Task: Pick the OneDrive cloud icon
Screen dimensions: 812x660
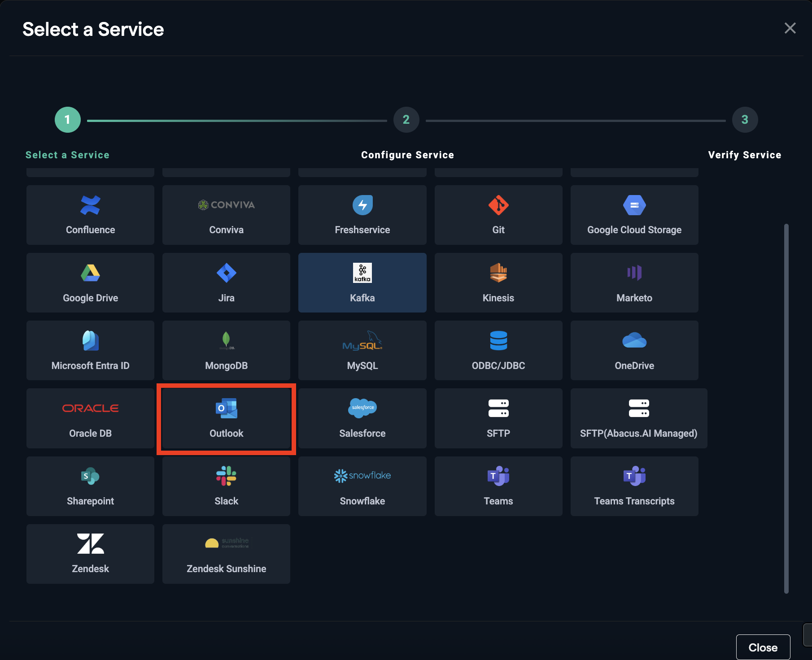Action: (x=634, y=340)
